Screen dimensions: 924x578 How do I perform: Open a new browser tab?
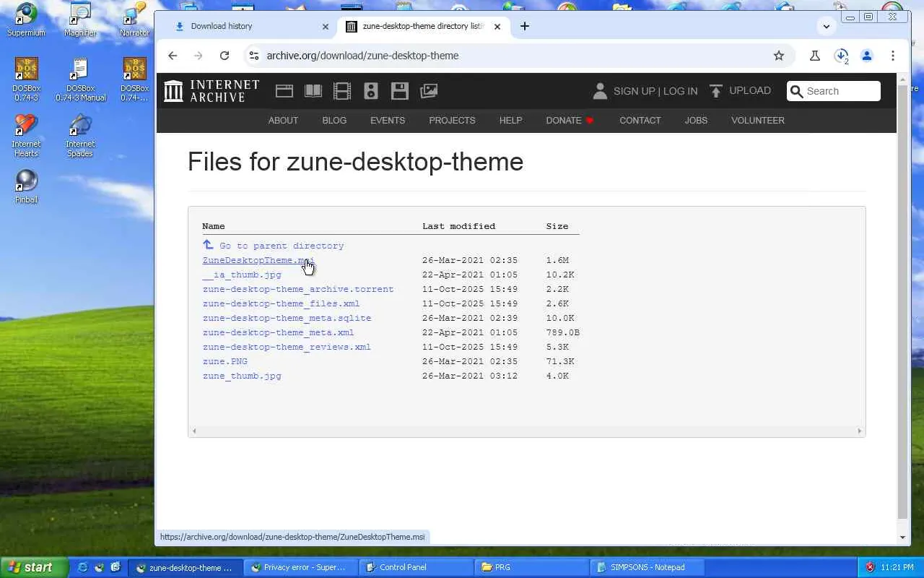pos(525,26)
